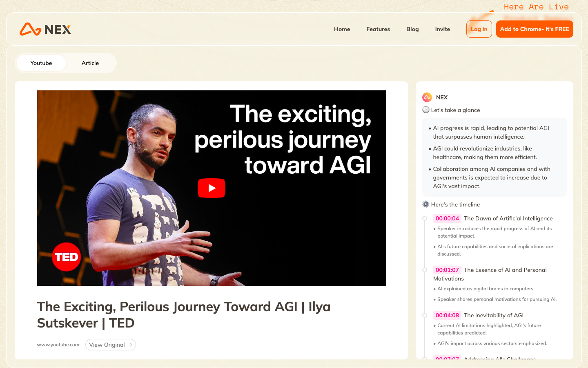This screenshot has height=368, width=588.
Task: Click the NEX logo in the header
Action: (45, 29)
